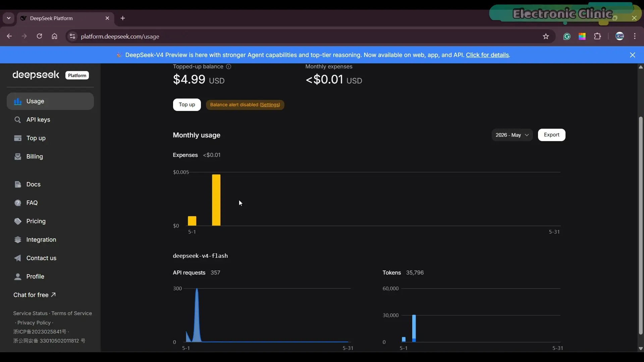Click Service Status footer link
This screenshot has width=644, height=362.
30,313
